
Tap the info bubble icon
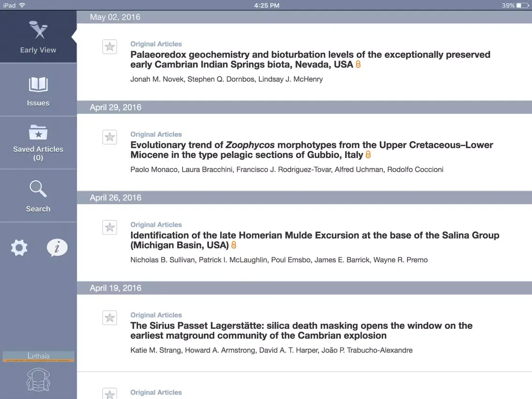pyautogui.click(x=57, y=248)
